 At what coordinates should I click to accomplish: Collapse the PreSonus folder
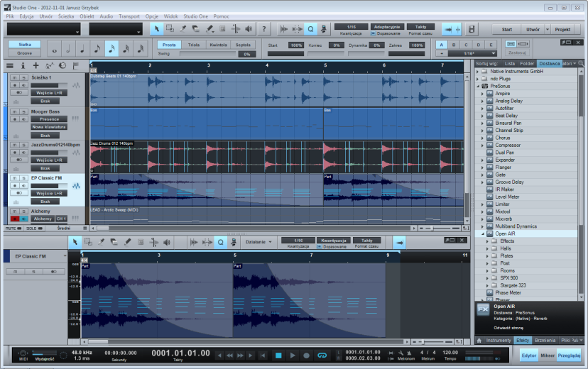coord(477,86)
